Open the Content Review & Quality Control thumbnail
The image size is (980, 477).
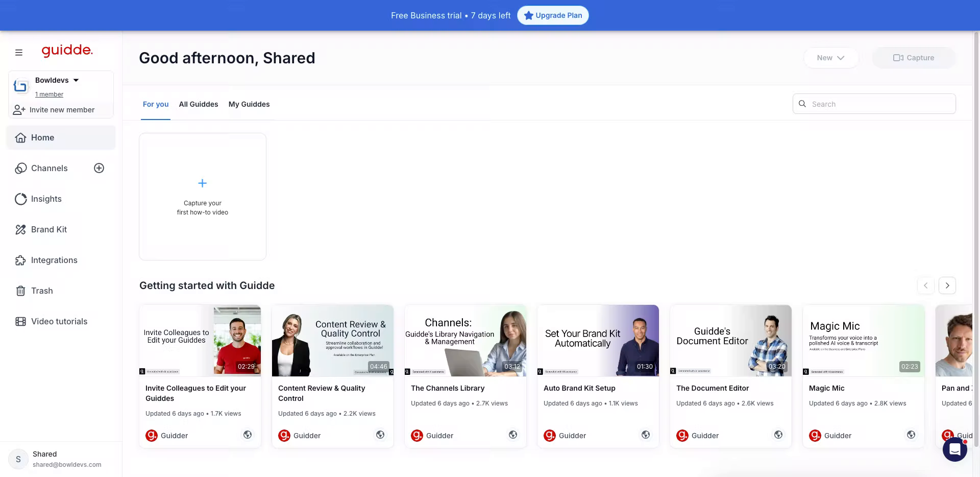[x=333, y=341]
